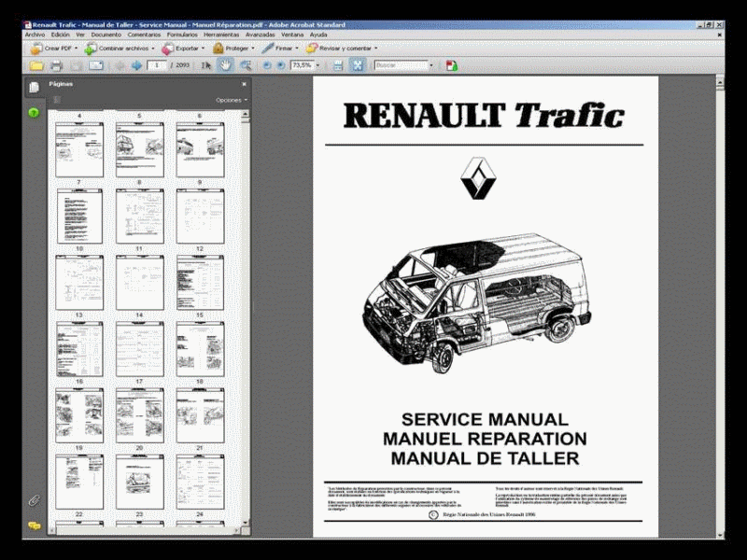Click the Páginas panel icon in sidebar
The image size is (747, 560).
coord(34,87)
